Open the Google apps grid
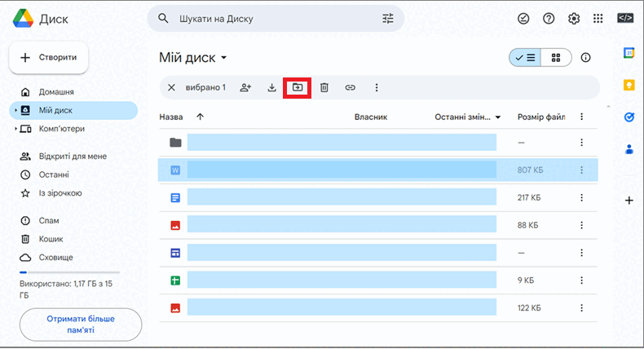644x349 pixels. point(598,19)
